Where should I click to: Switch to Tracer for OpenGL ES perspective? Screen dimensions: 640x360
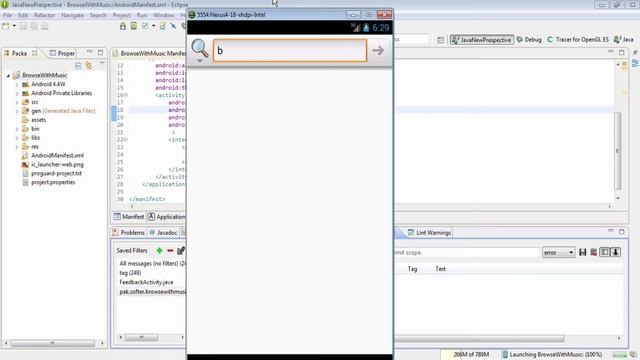coord(578,40)
